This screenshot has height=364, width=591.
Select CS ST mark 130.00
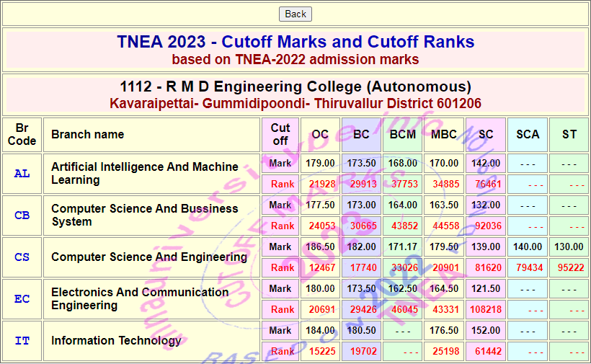pos(569,247)
